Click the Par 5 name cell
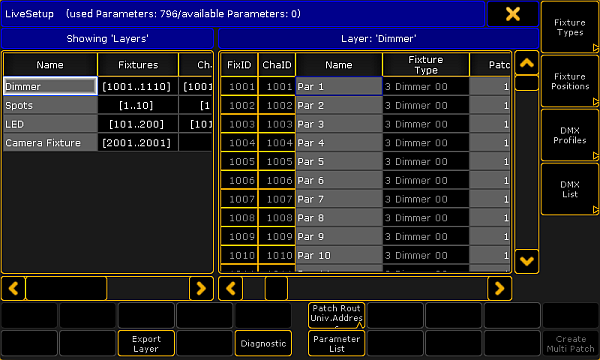The image size is (600, 360). [339, 161]
